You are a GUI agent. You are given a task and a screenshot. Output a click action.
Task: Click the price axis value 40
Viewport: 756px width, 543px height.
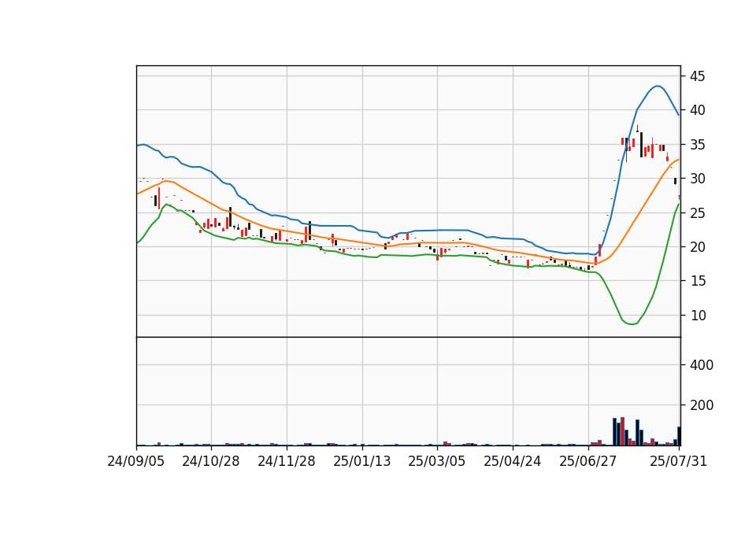click(x=697, y=110)
